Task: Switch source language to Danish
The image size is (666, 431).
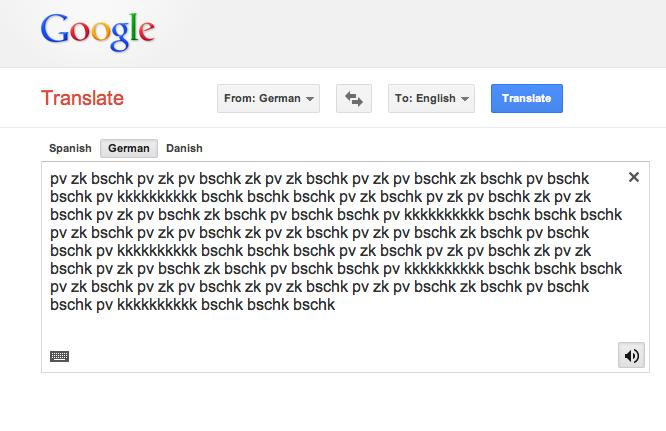Action: coord(184,148)
